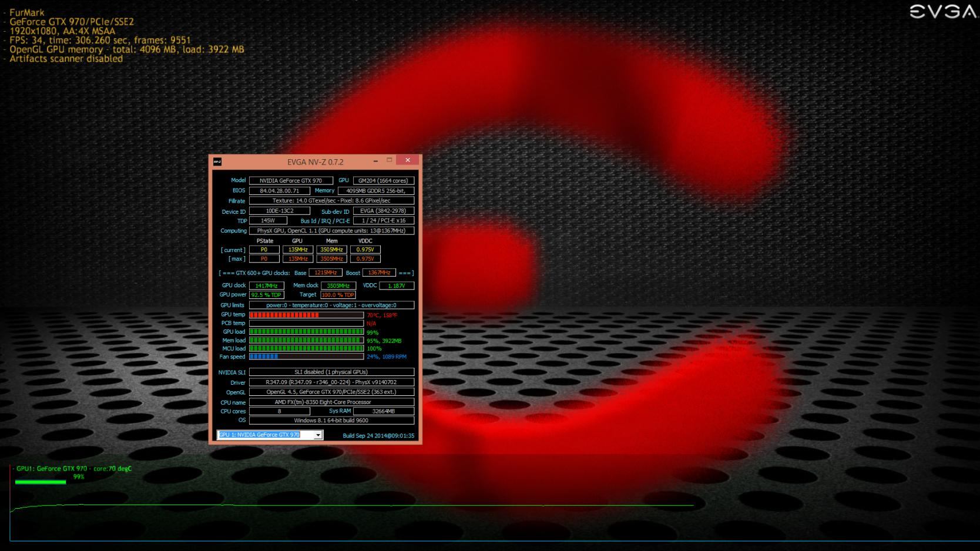
Task: Click FurMark OpenGL GPU memory overlay line
Action: click(126, 49)
